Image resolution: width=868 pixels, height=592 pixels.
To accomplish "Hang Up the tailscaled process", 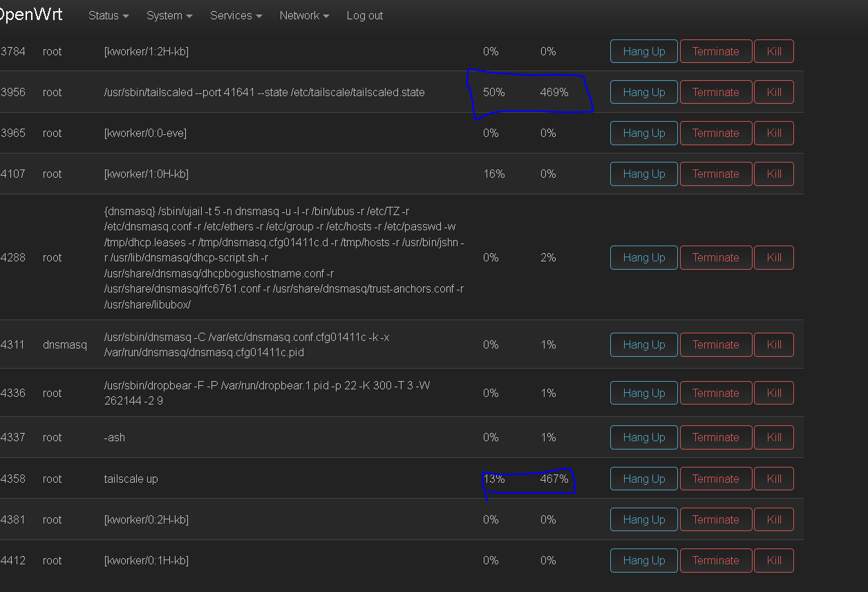I will [644, 92].
